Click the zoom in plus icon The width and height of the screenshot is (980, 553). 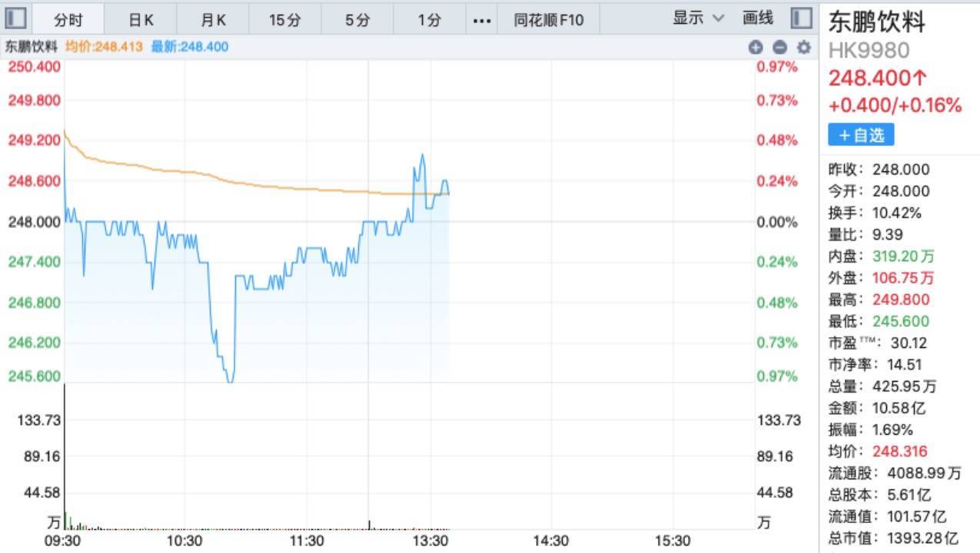point(756,47)
